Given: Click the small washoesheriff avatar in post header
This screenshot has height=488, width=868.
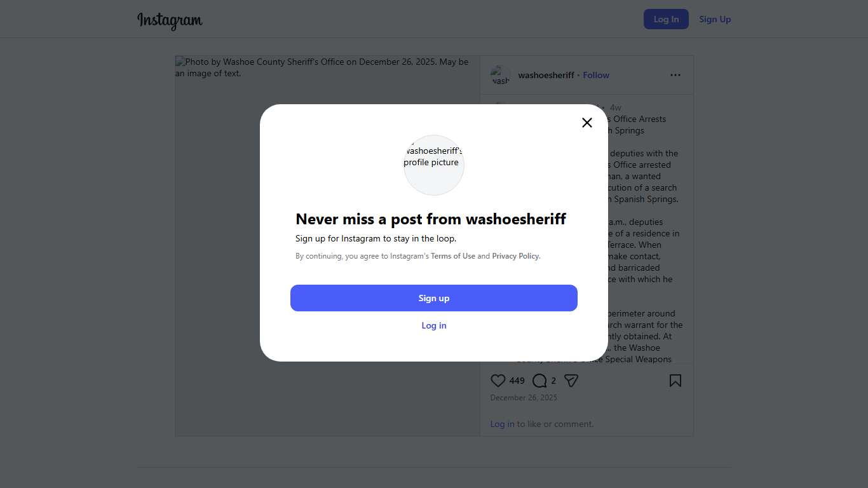Looking at the screenshot, I should (500, 75).
